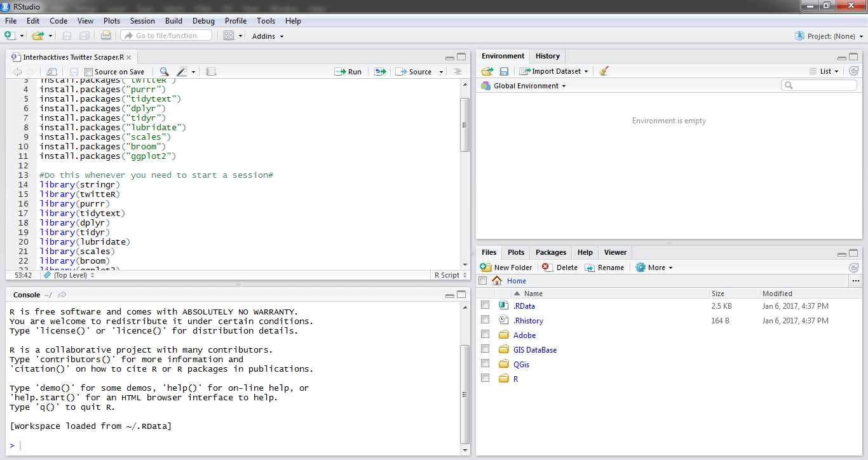This screenshot has width=868, height=460.
Task: Click the console vertical scrollbar
Action: [x=465, y=394]
